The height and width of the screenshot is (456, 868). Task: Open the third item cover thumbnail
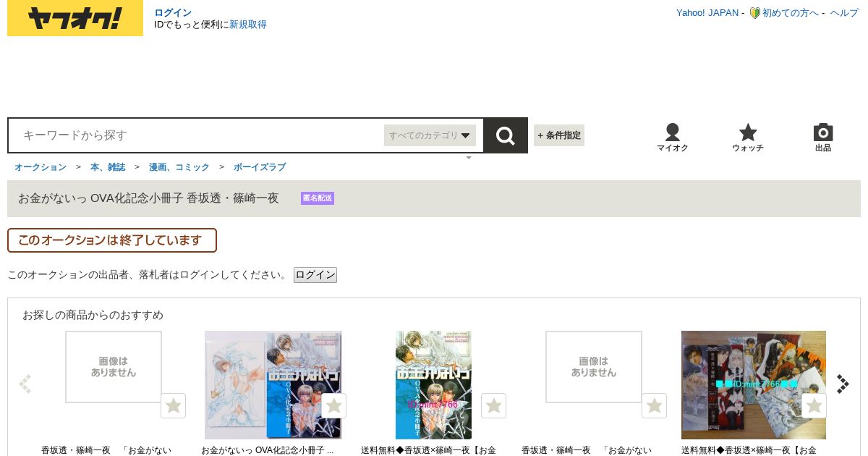click(x=433, y=385)
